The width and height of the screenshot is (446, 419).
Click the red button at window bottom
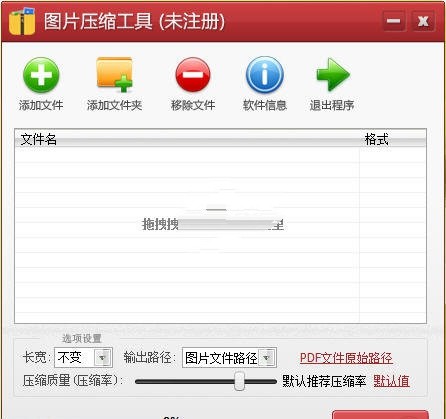(380, 415)
